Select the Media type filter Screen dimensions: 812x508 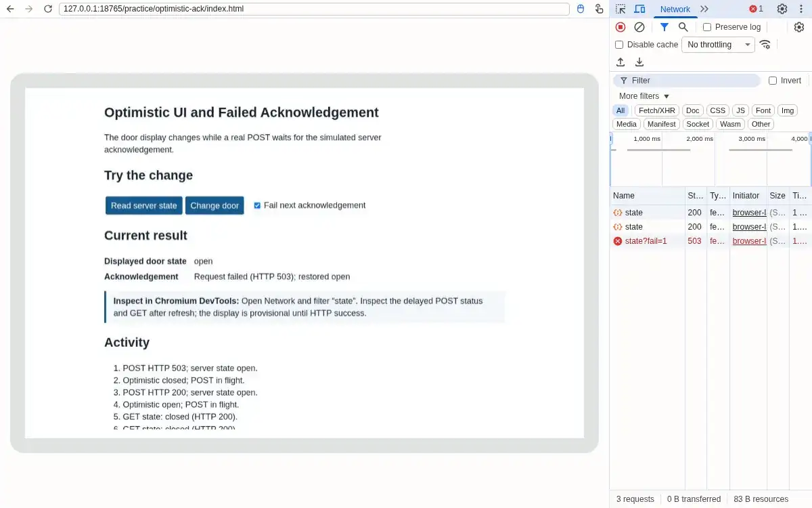pyautogui.click(x=627, y=124)
